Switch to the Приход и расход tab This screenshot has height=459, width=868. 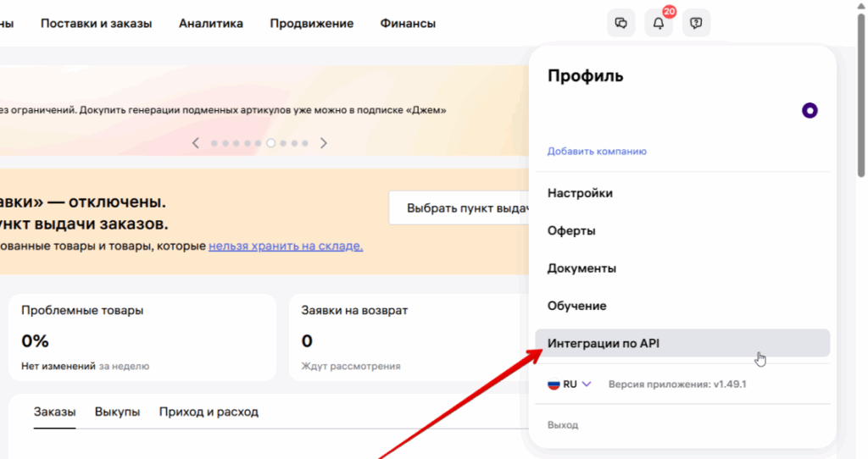click(x=209, y=412)
